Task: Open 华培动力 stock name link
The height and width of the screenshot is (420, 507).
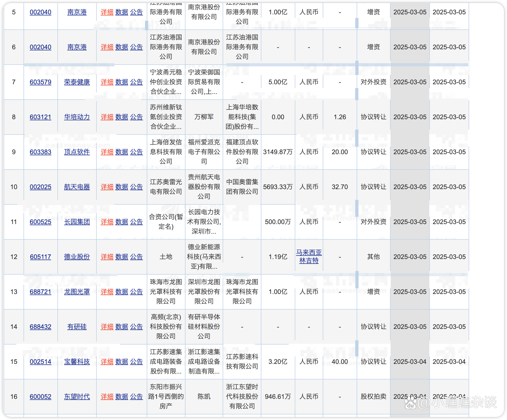Action: 77,117
